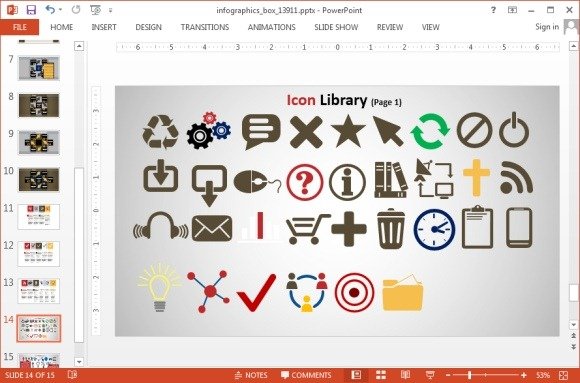Click the Fit slide to window button
Screen dimensions: 580x383
coord(563,375)
